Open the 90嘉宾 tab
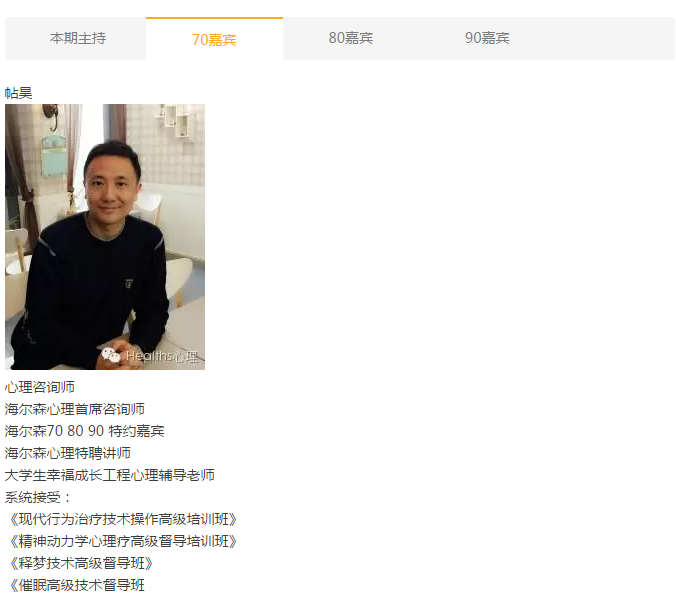Screen dimensions: 676x610 [487, 38]
